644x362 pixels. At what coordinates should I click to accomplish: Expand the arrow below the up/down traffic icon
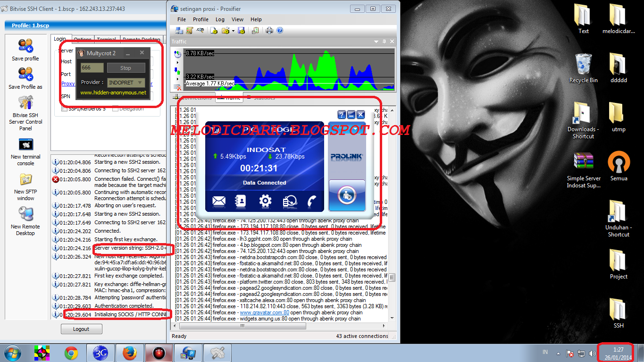[x=178, y=79]
